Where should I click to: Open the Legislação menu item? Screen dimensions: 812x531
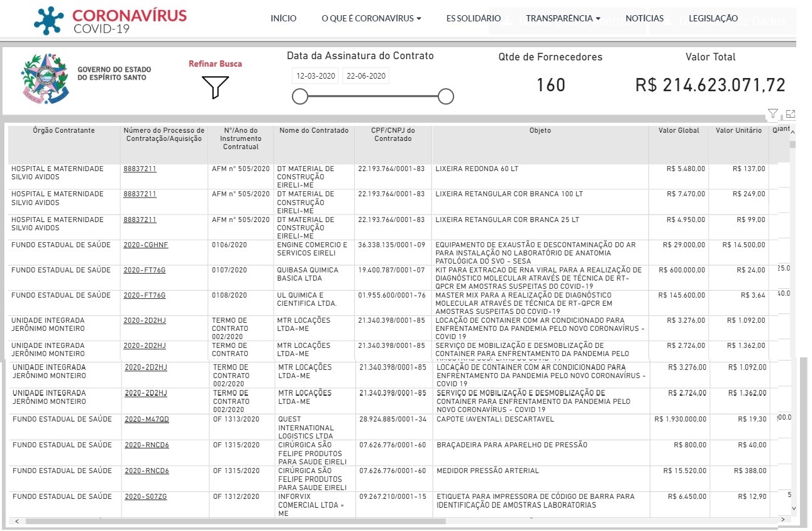(x=713, y=18)
